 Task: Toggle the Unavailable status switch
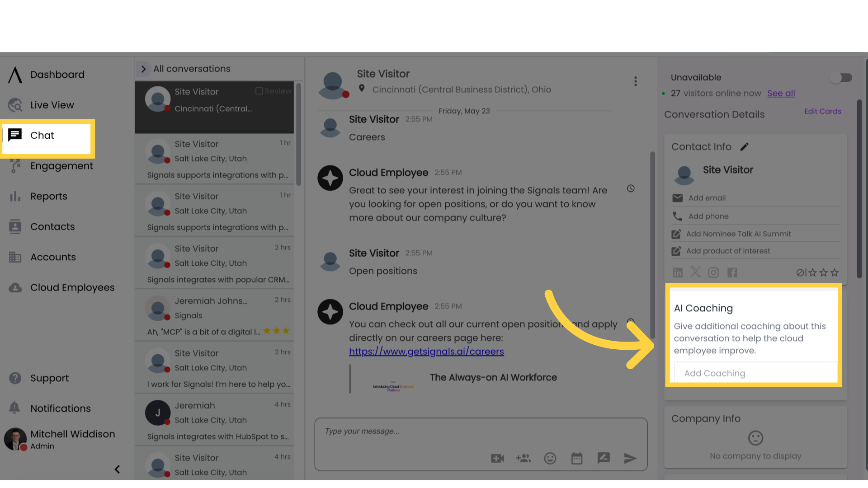841,78
